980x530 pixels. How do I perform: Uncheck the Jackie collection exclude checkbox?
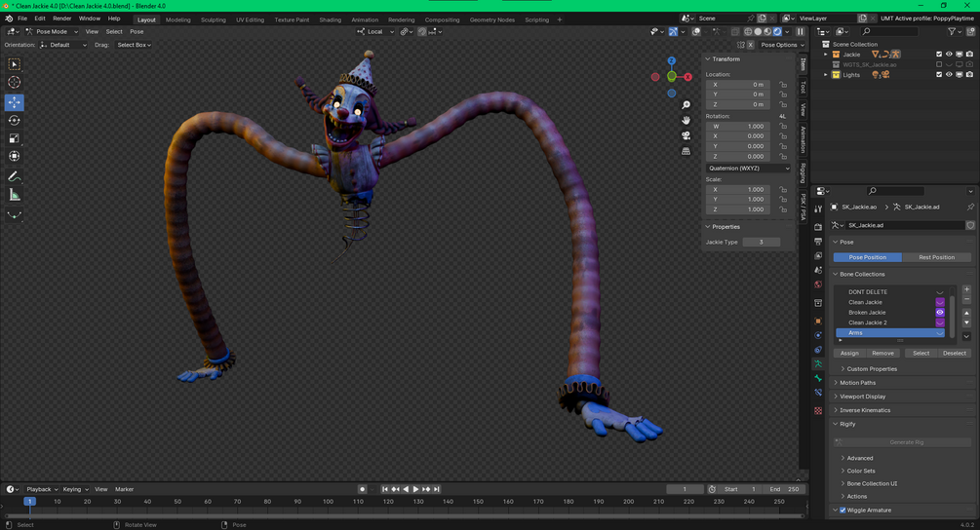tap(939, 55)
